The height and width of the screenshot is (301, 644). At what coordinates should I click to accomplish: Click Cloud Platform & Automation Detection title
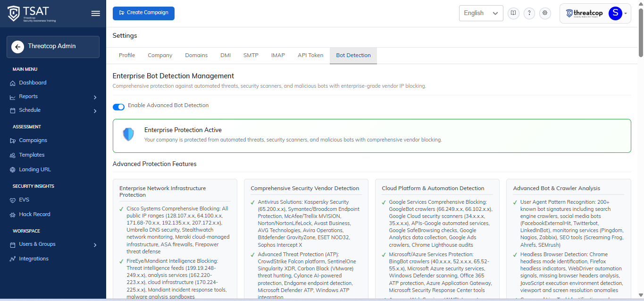(433, 188)
